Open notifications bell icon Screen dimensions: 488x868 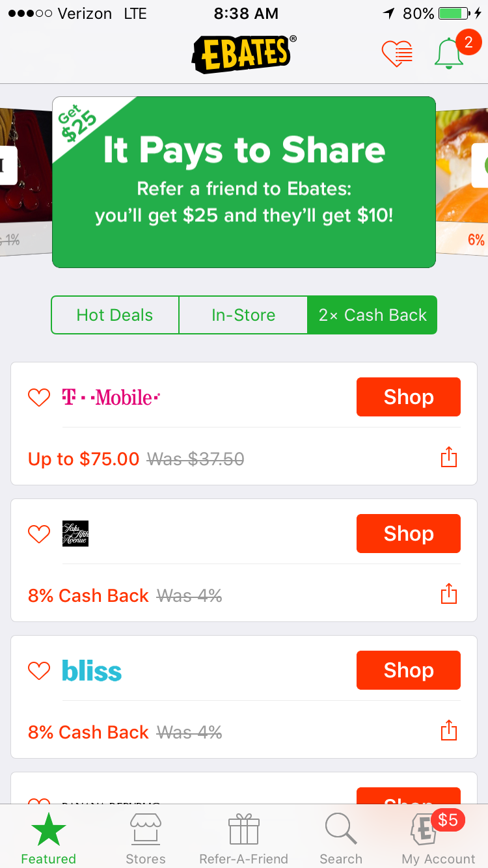coord(449,53)
